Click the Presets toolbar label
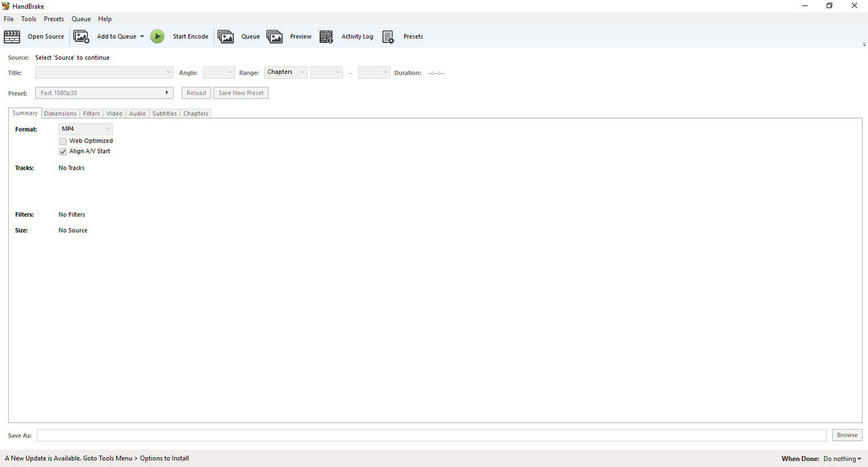 (413, 37)
